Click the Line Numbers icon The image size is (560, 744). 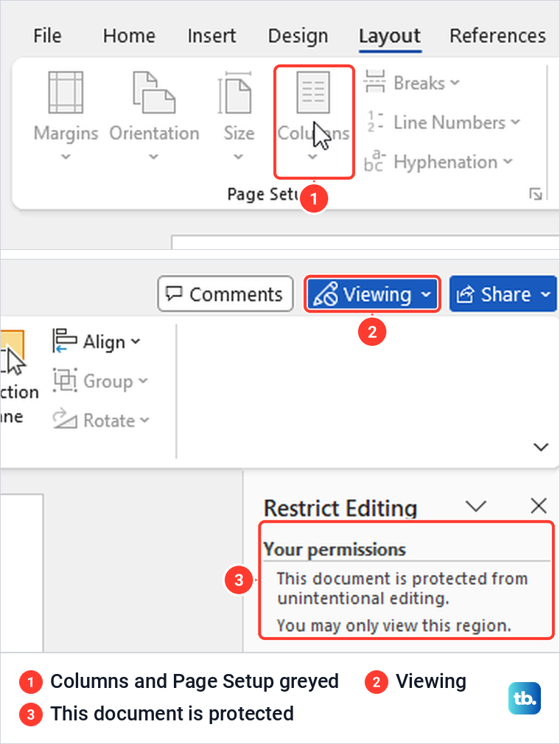click(375, 122)
